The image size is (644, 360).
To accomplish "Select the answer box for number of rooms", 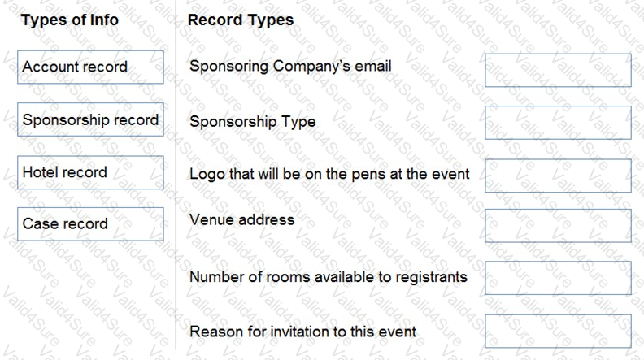I will coord(558,278).
